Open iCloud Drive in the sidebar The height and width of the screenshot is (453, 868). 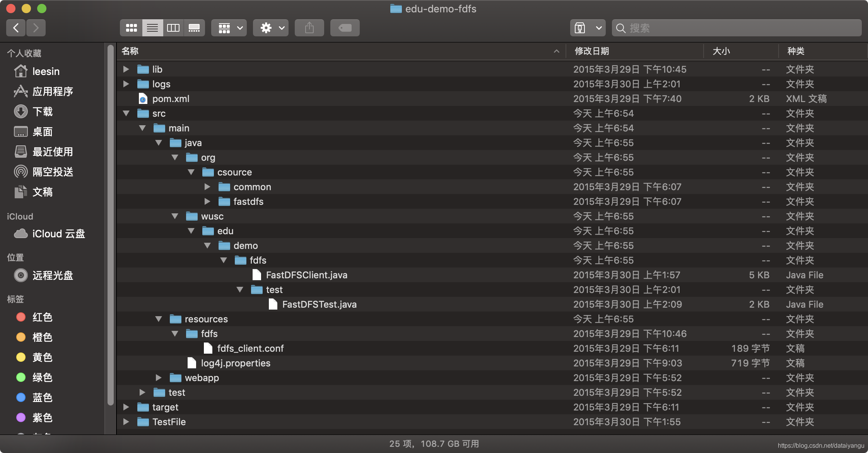point(58,234)
